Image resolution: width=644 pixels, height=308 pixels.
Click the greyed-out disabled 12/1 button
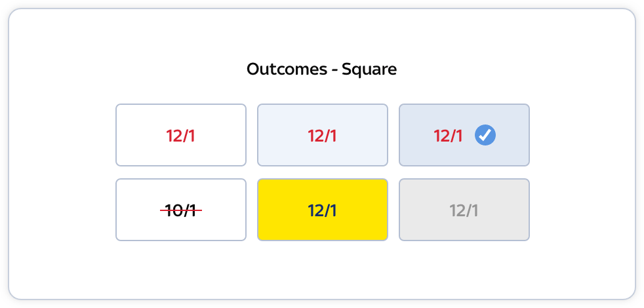pyautogui.click(x=464, y=210)
